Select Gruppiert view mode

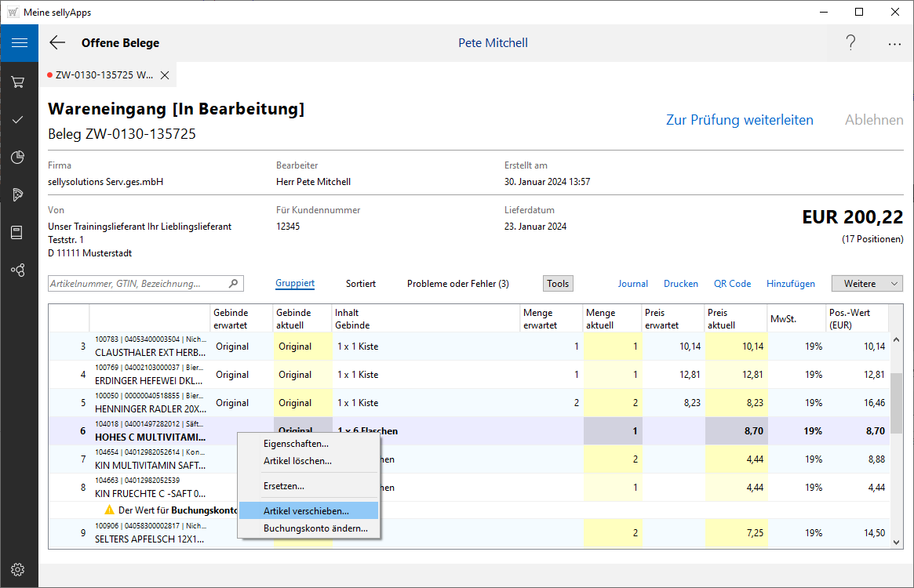(x=295, y=284)
